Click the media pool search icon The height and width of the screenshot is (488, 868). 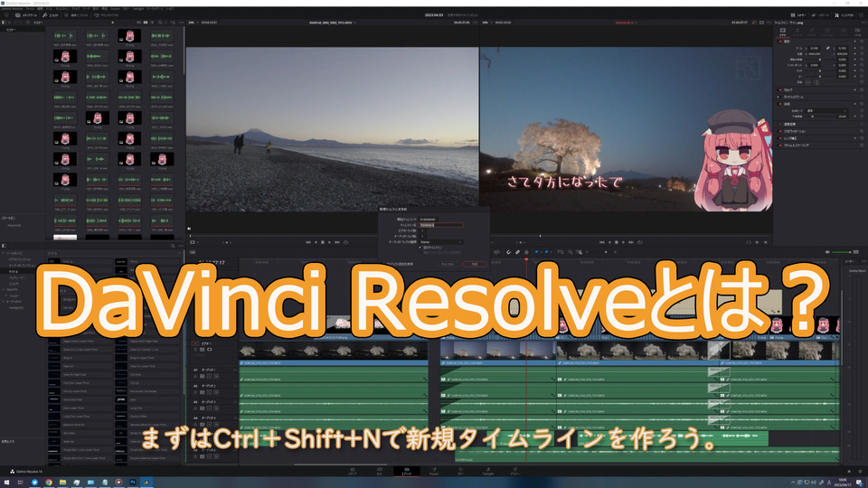coord(160,22)
